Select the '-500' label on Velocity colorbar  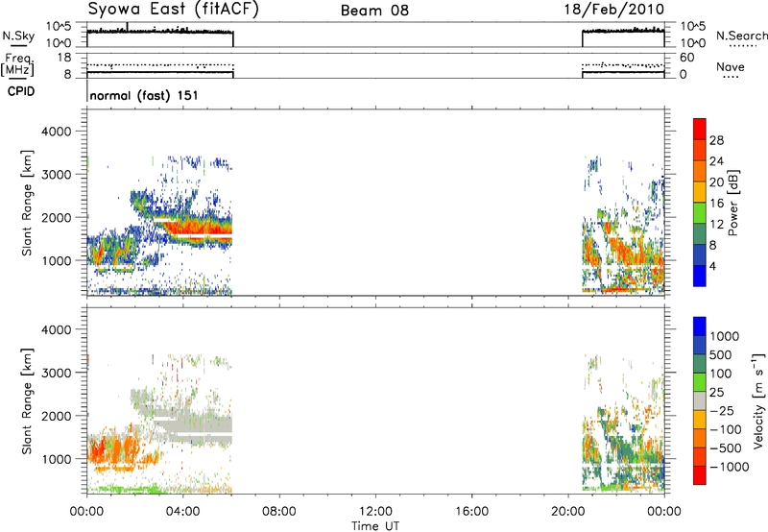pyautogui.click(x=726, y=448)
